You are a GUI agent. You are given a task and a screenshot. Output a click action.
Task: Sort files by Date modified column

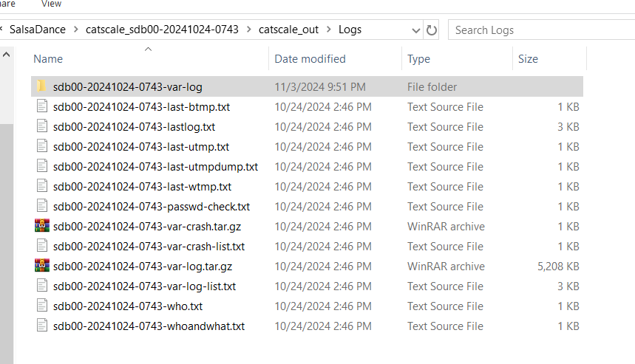coord(310,59)
